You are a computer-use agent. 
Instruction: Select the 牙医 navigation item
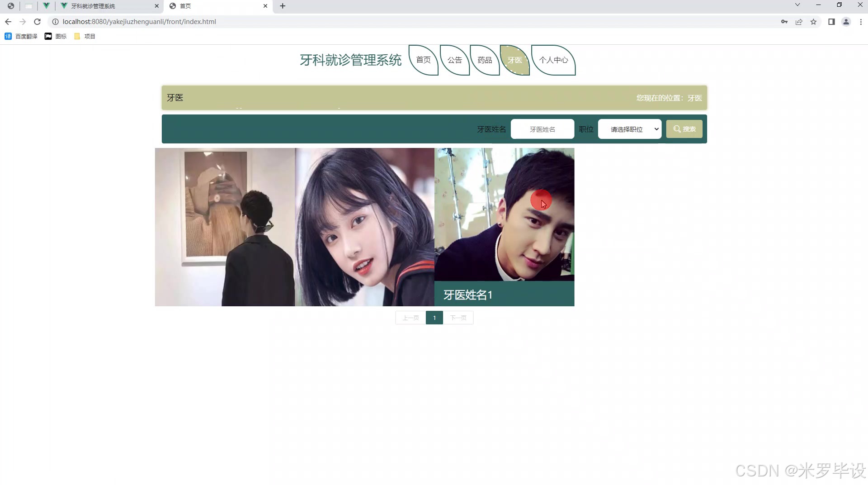point(515,60)
